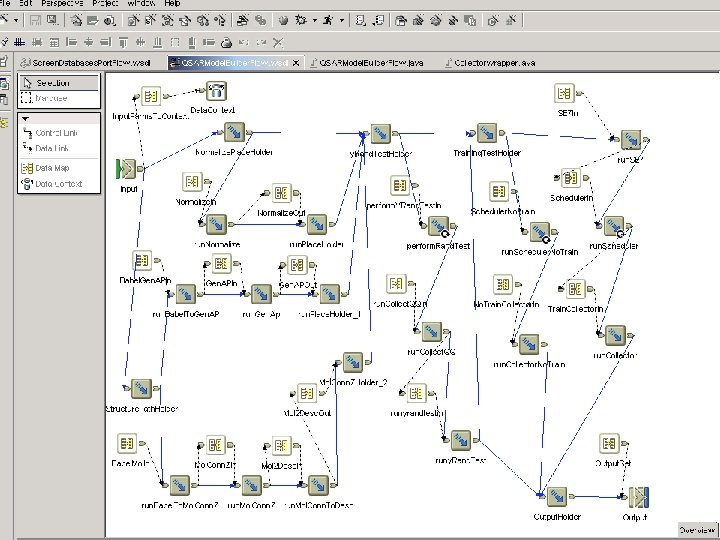Open the Run dropdown arrow

[341, 20]
